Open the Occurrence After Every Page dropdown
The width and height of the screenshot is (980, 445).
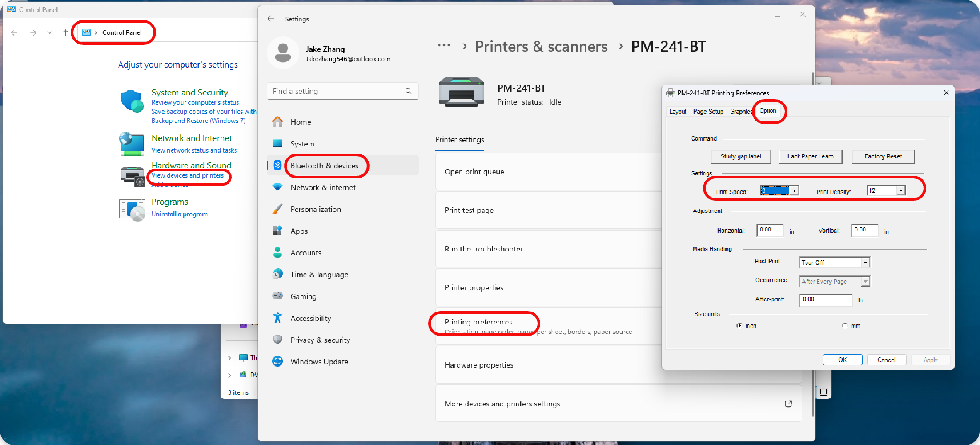click(x=865, y=282)
